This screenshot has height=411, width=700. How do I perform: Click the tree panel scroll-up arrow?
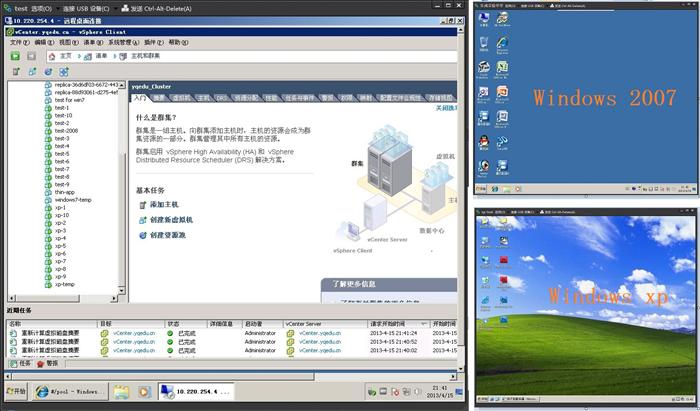point(121,85)
